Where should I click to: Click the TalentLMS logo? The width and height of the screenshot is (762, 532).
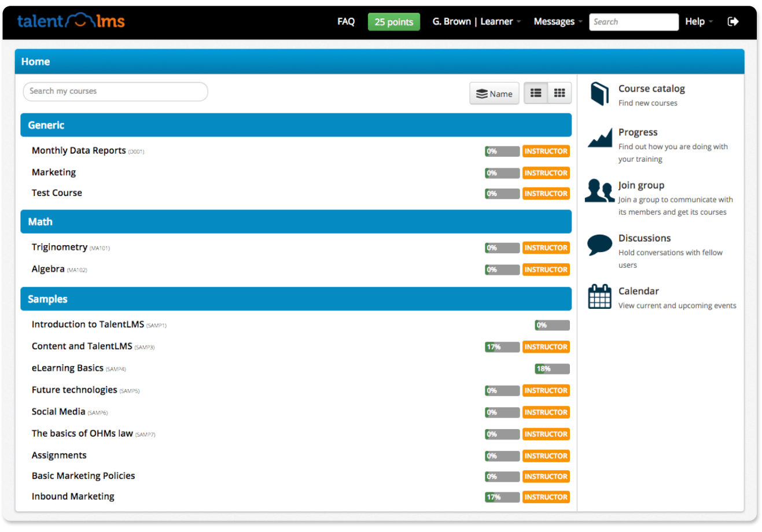[x=71, y=21]
